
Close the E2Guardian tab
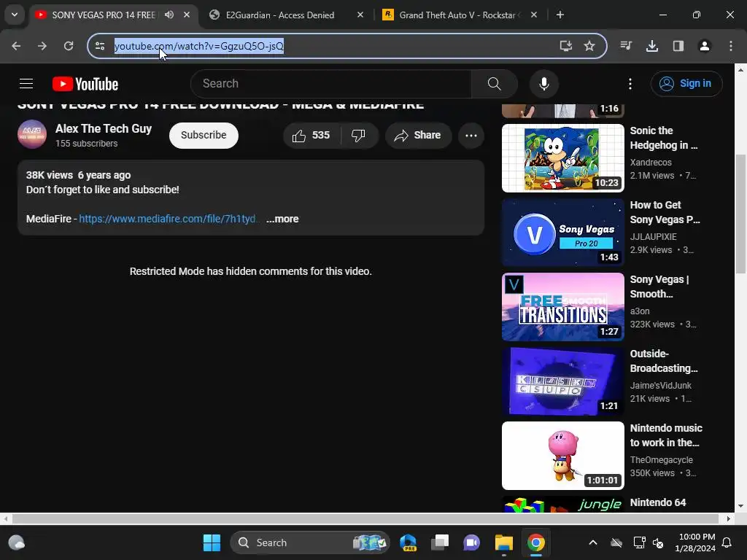pos(360,15)
